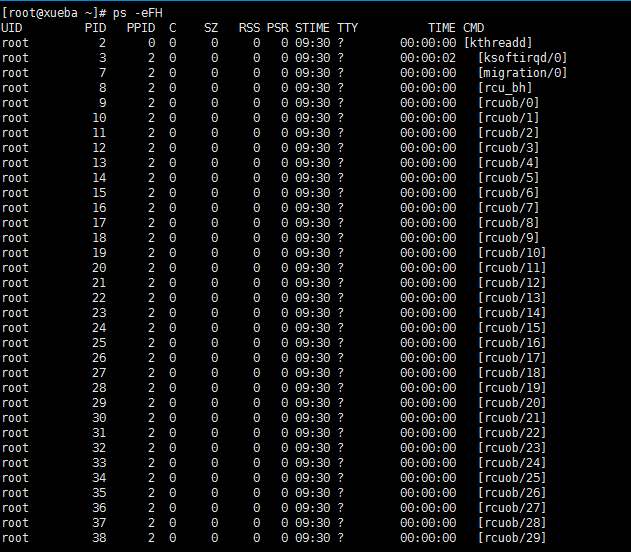Click PID 7 in the process list
This screenshot has height=552, width=631.
(103, 73)
